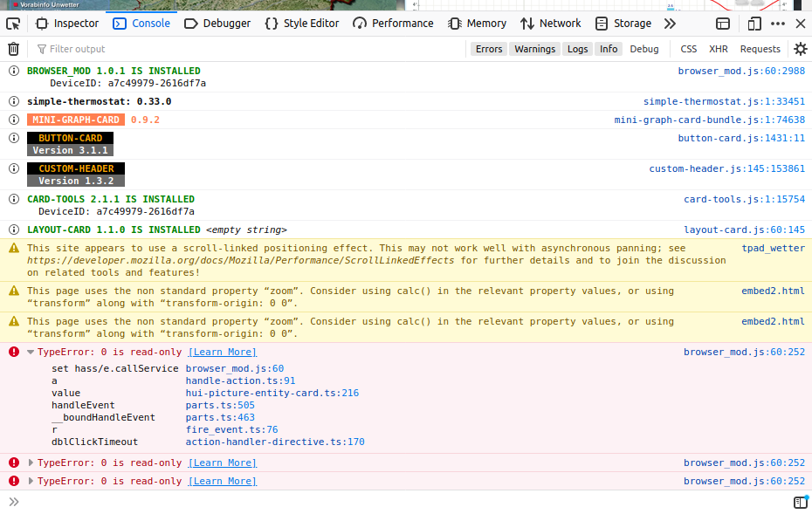This screenshot has height=514, width=812.
Task: Switch to the Inspector tab
Action: point(68,23)
